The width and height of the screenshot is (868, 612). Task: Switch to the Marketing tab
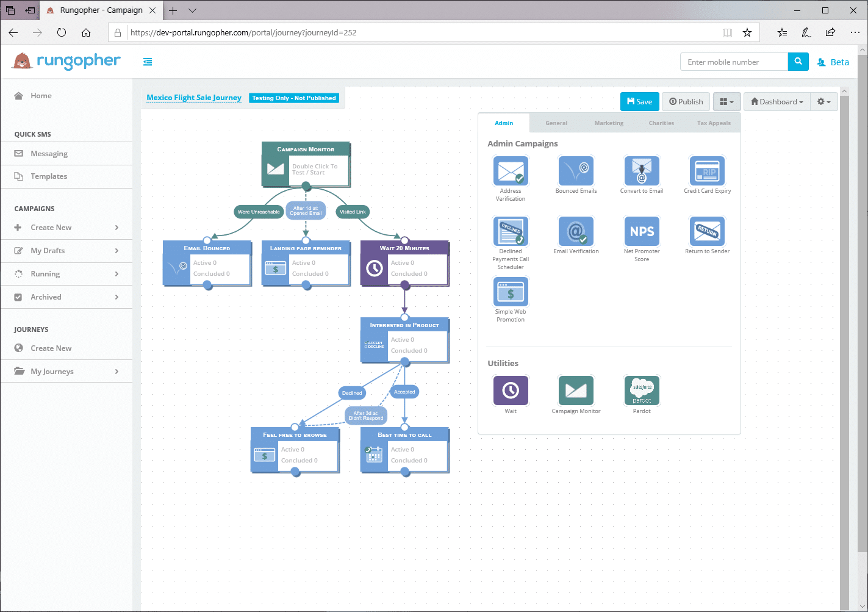tap(609, 123)
